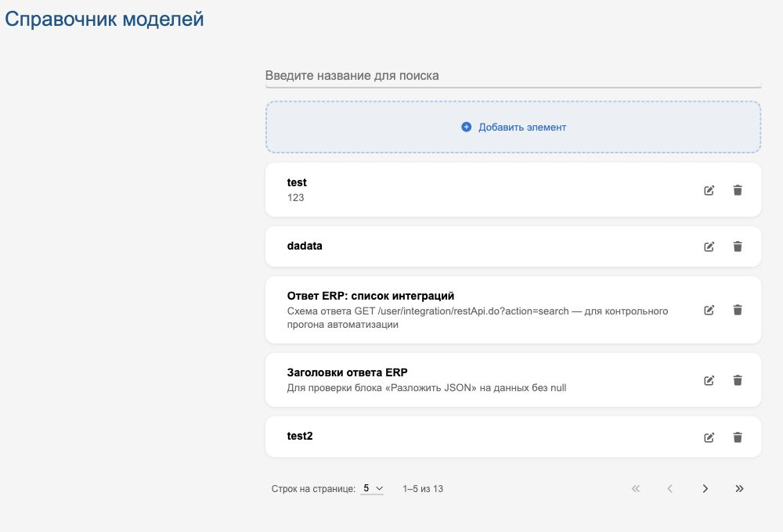Open rows-per-page dropdown showing 5

[x=372, y=489]
